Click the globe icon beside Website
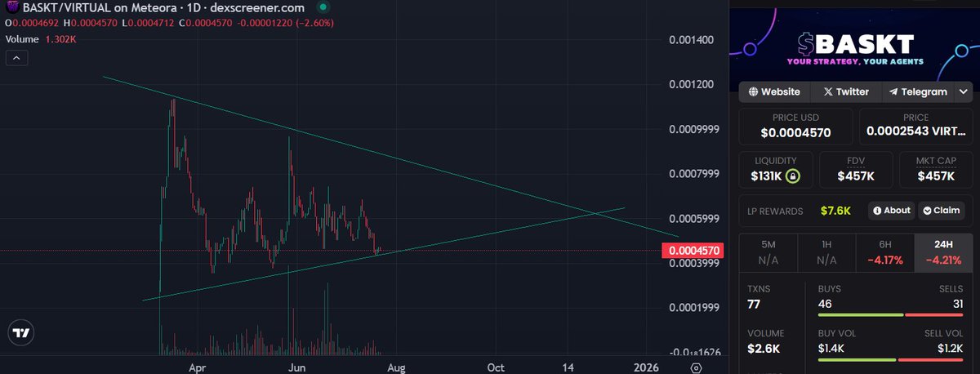Image resolution: width=980 pixels, height=374 pixels. point(753,92)
